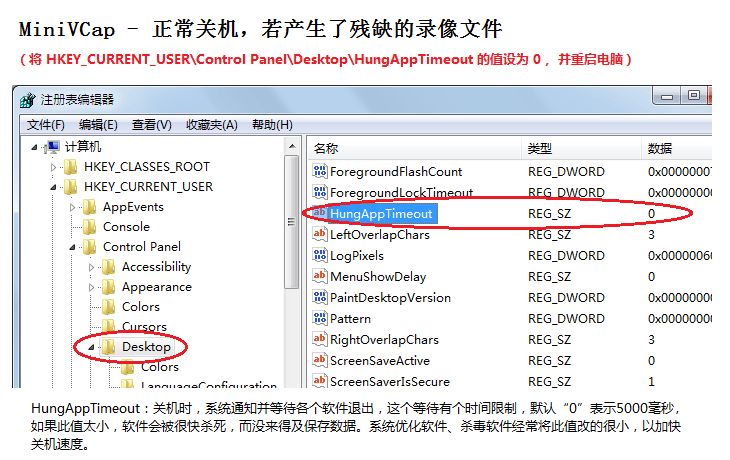Expand the Accessibility node arrow
The width and height of the screenshot is (730, 460).
[91, 267]
